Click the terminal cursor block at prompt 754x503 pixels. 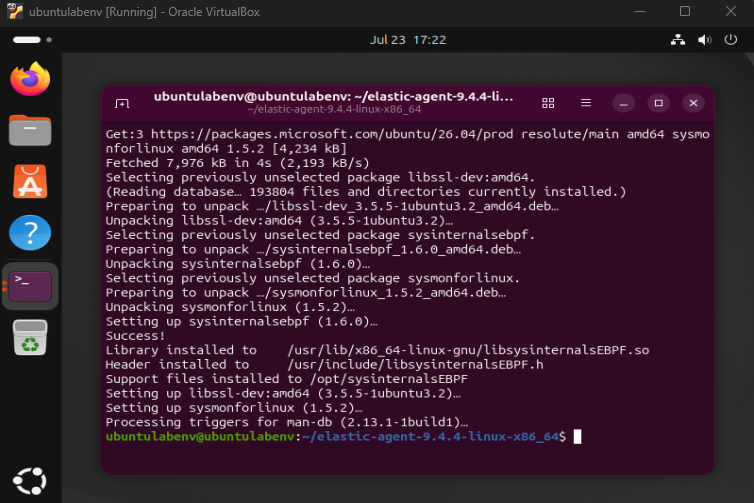578,437
